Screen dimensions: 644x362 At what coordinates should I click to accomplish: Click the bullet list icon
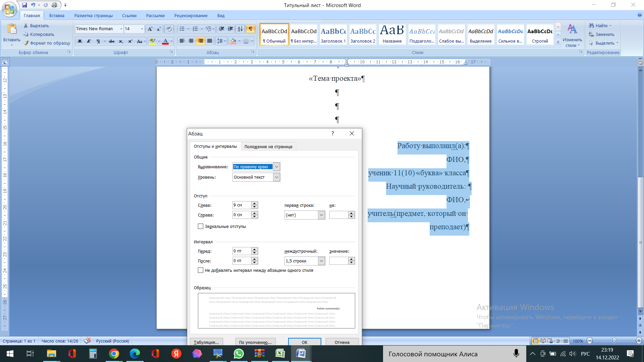point(182,29)
